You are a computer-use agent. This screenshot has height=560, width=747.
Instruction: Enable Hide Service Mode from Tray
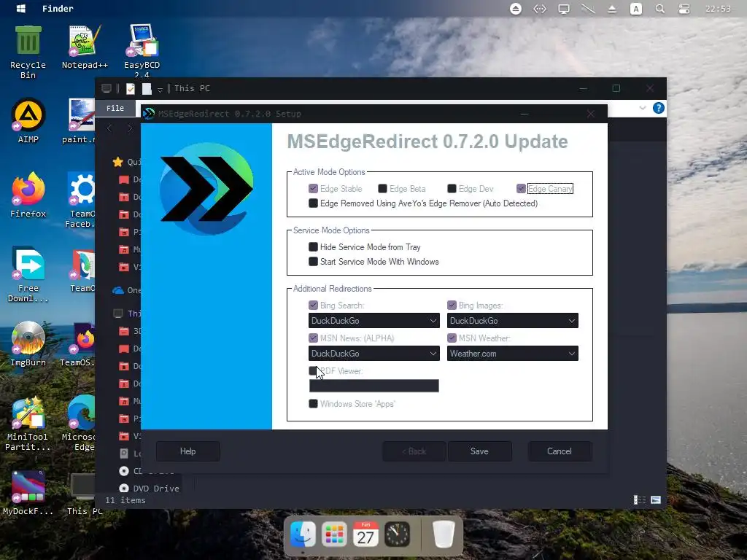313,246
